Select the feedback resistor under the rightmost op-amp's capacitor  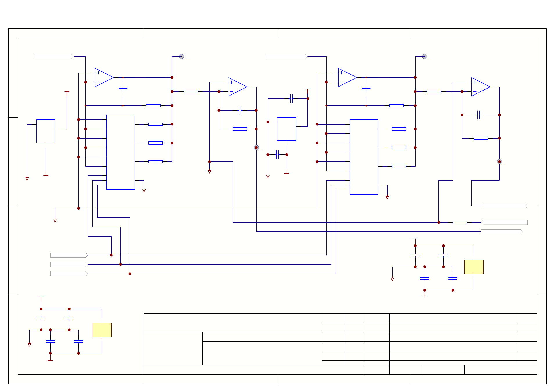click(x=481, y=138)
